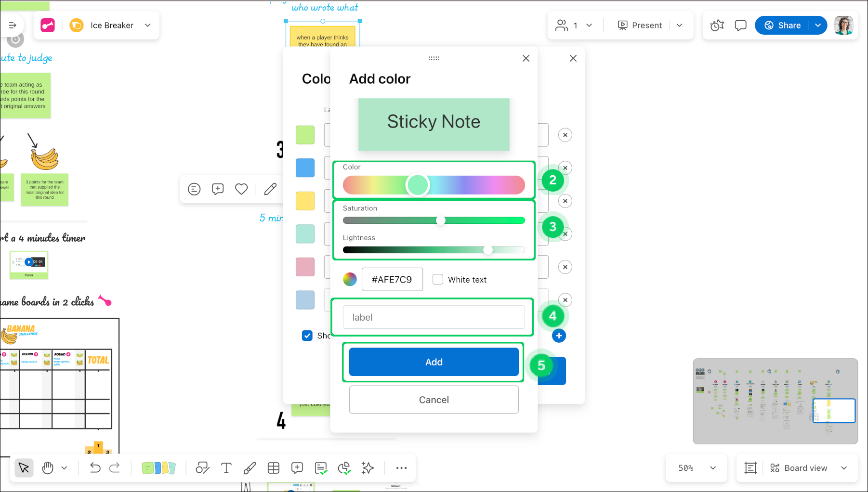Click the label text input field
Viewport: 868px width, 492px height.
(434, 317)
